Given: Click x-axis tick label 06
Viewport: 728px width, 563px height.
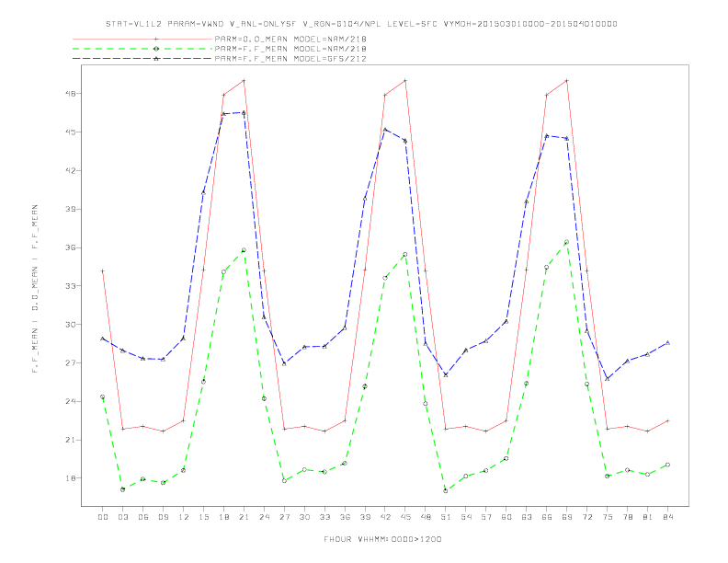Looking at the screenshot, I should pyautogui.click(x=143, y=517).
